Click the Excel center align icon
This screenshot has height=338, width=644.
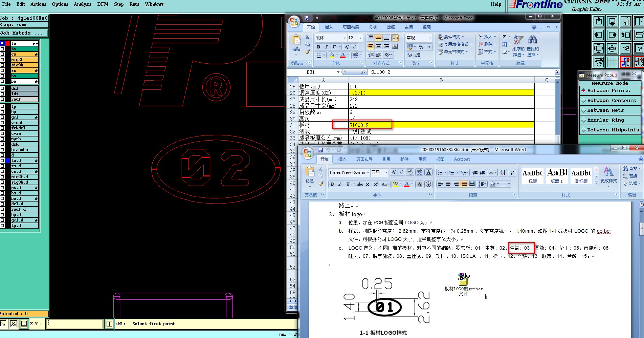coord(379,46)
